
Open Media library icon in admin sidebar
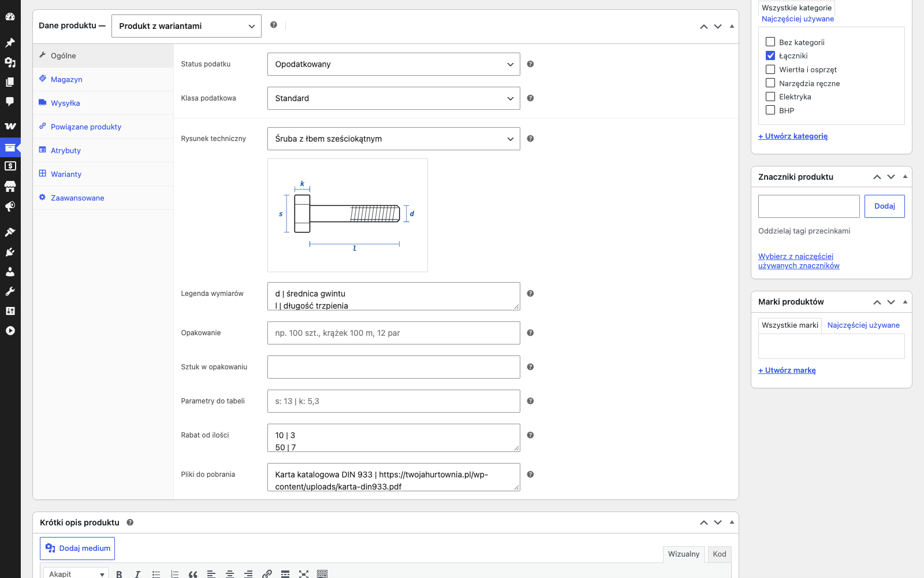tap(10, 62)
